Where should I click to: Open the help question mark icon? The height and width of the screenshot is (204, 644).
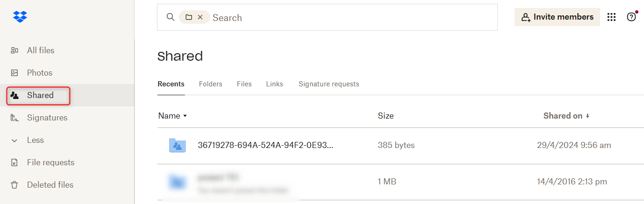[x=631, y=17]
